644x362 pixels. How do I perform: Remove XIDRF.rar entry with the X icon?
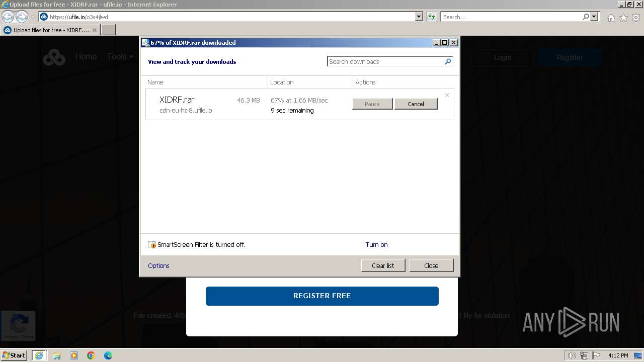point(447,95)
